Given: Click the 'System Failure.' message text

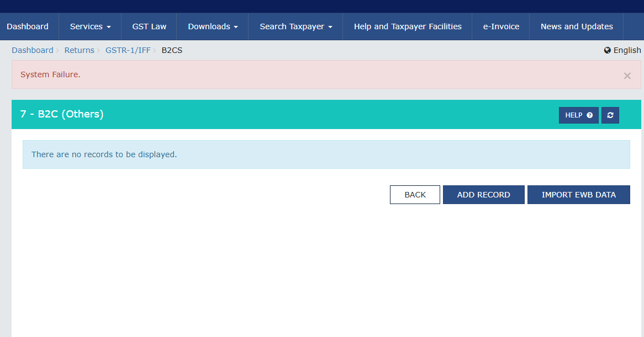Looking at the screenshot, I should 50,74.
